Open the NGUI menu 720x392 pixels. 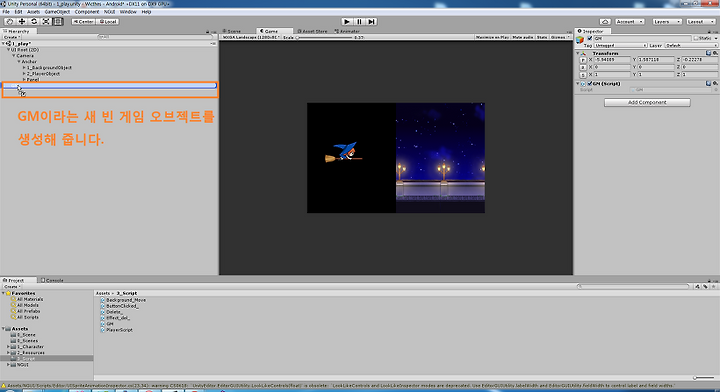109,12
